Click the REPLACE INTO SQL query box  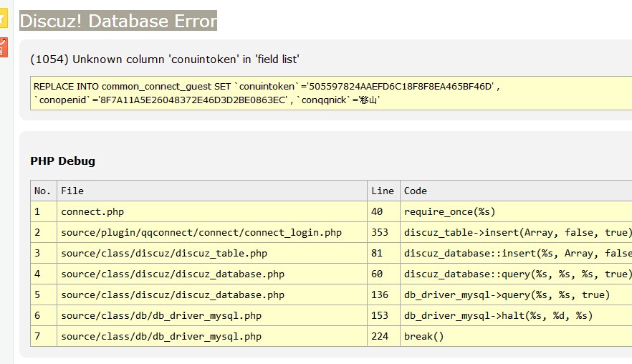click(x=330, y=93)
